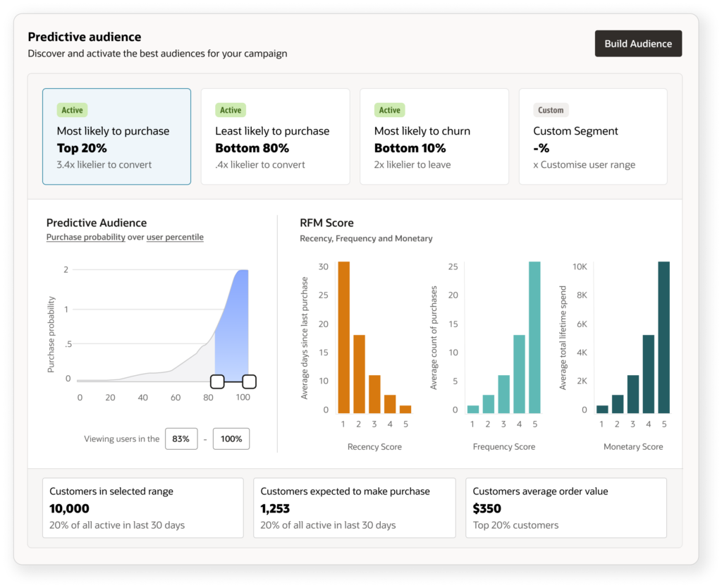Click the 100% upper percentile input
722x588 pixels.
click(231, 439)
